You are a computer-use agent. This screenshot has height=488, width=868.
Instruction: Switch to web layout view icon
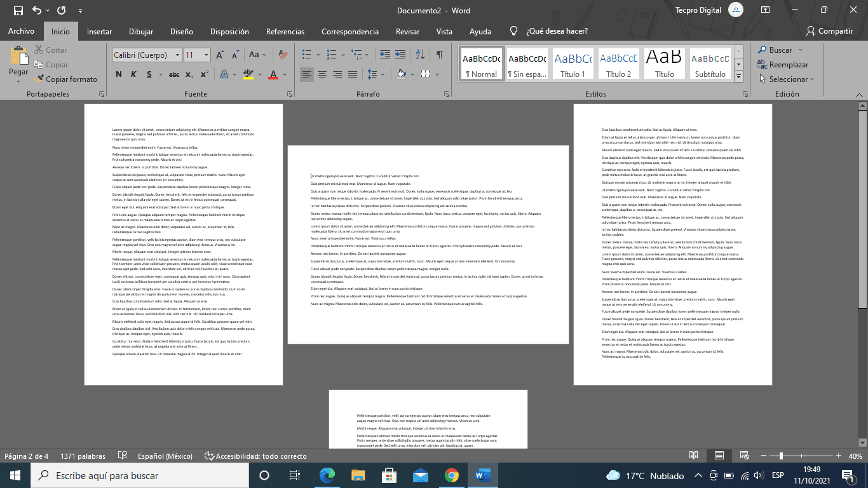point(744,456)
